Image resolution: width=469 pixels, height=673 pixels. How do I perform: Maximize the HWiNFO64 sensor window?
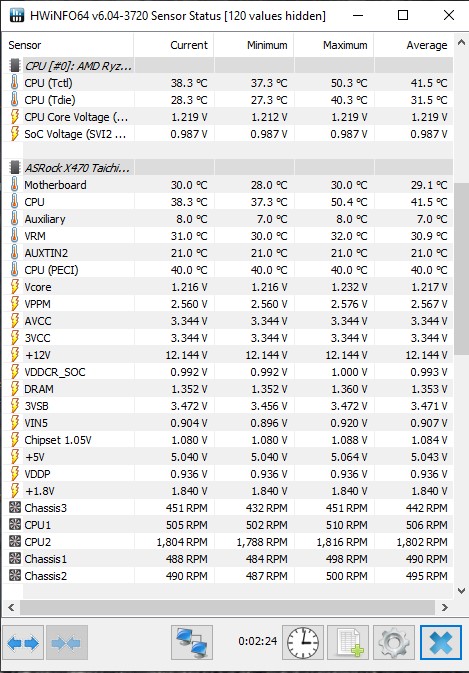coord(403,15)
